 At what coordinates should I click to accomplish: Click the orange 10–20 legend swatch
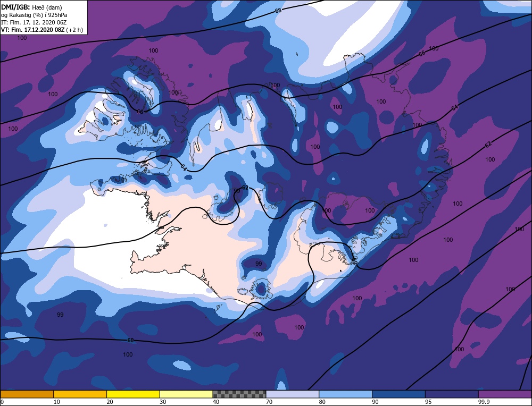click(x=80, y=394)
